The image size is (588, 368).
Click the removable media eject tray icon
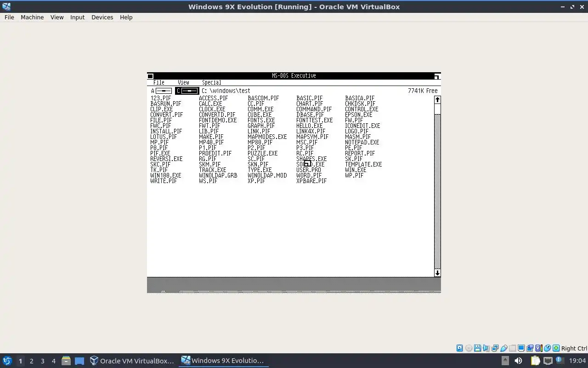(x=505, y=361)
